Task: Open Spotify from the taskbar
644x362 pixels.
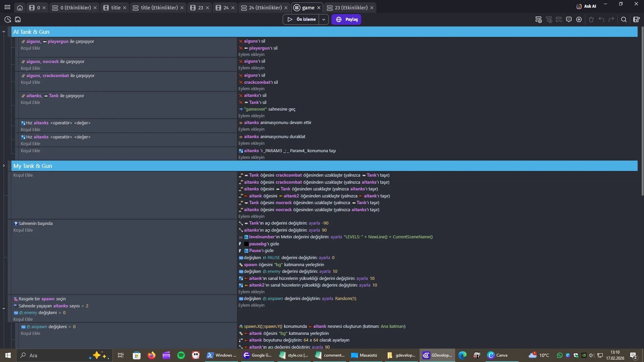Action: click(181, 355)
